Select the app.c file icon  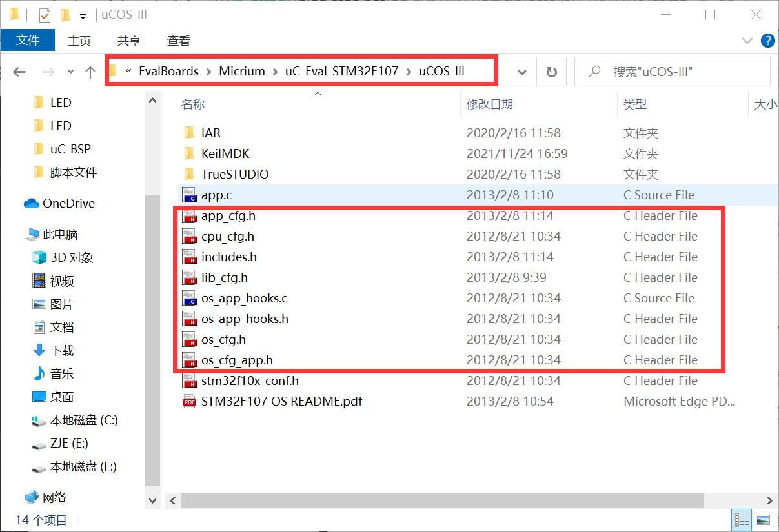point(189,195)
